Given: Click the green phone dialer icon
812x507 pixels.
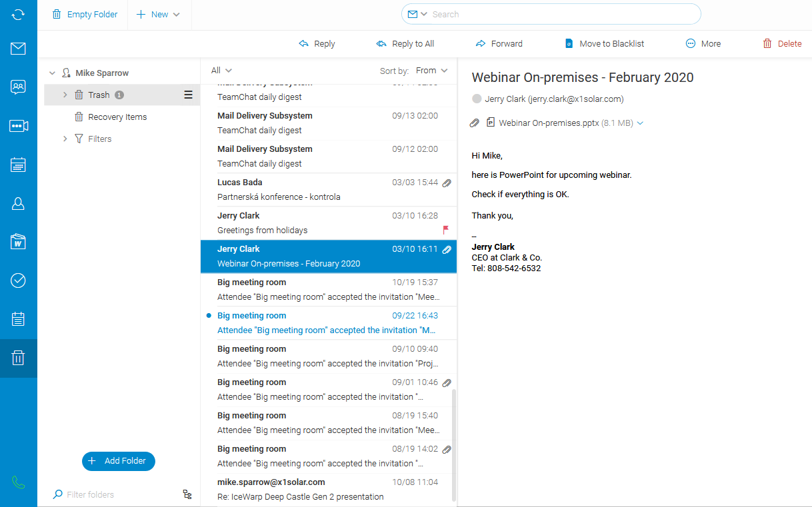Looking at the screenshot, I should click(18, 482).
